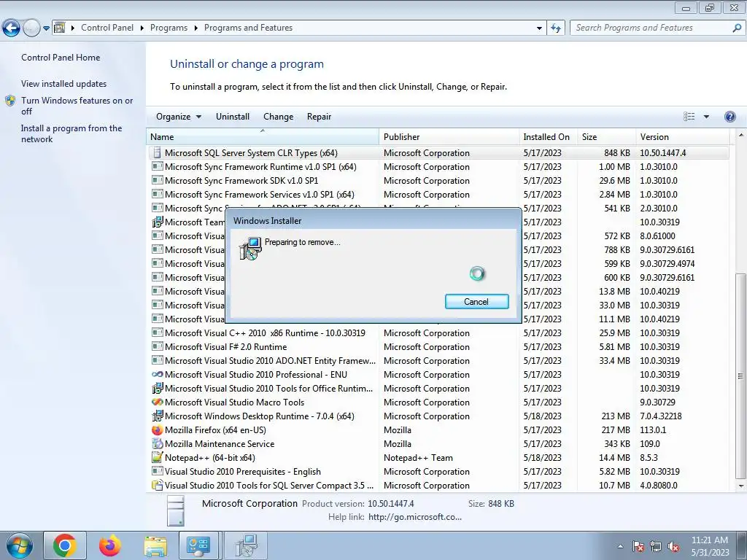Sort by the Installed On column header
This screenshot has height=560, width=747.
[x=549, y=136]
